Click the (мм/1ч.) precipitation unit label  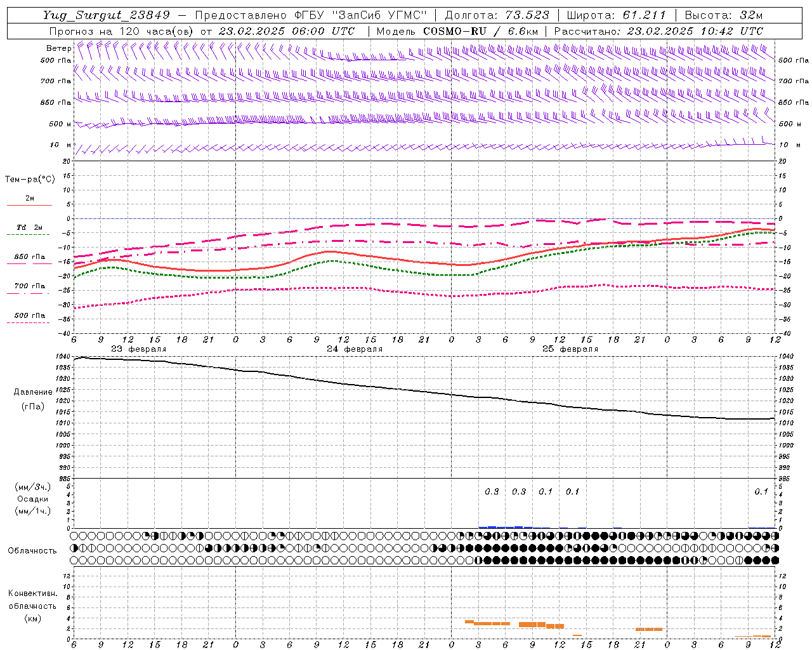pos(32,511)
